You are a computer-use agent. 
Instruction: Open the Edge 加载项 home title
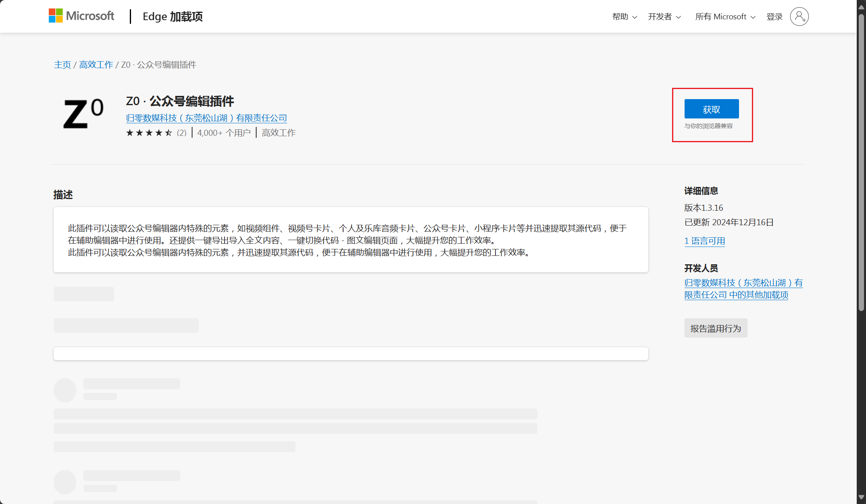[x=173, y=17]
